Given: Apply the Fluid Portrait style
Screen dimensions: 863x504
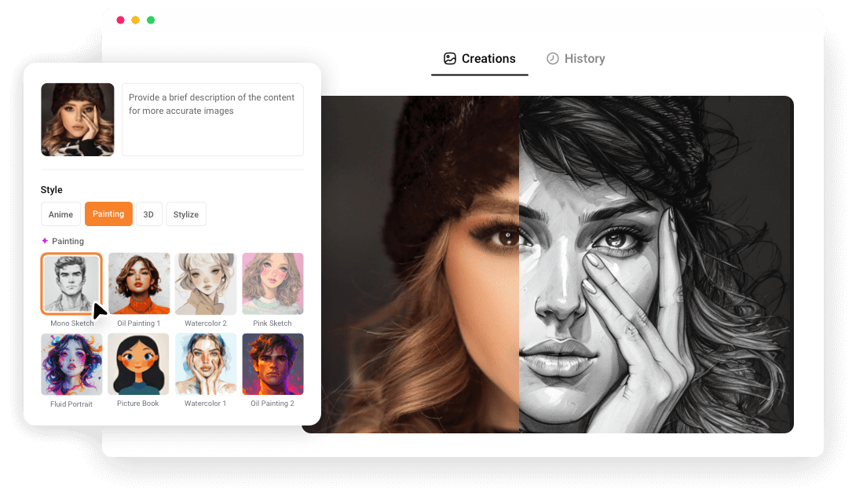Looking at the screenshot, I should pos(71,364).
